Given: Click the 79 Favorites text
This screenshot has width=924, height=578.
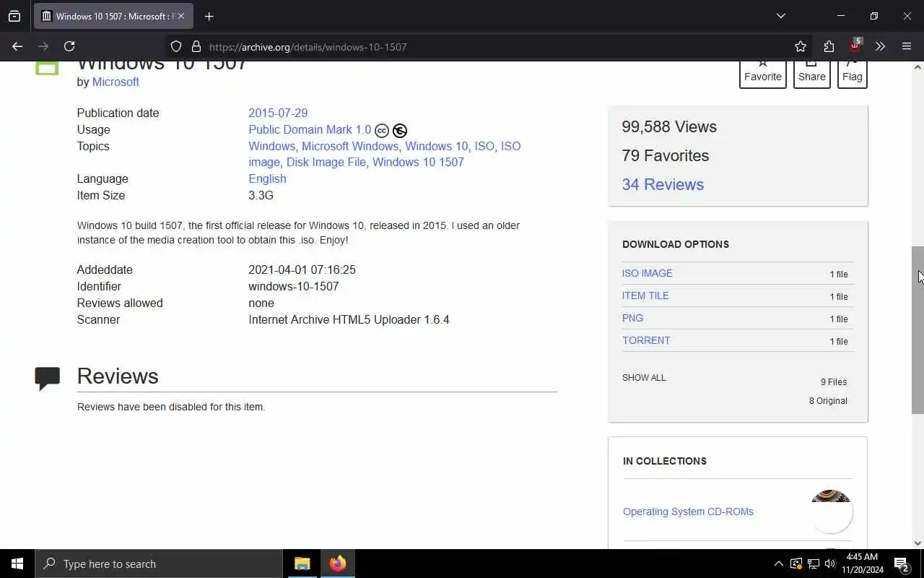Looking at the screenshot, I should point(665,155).
